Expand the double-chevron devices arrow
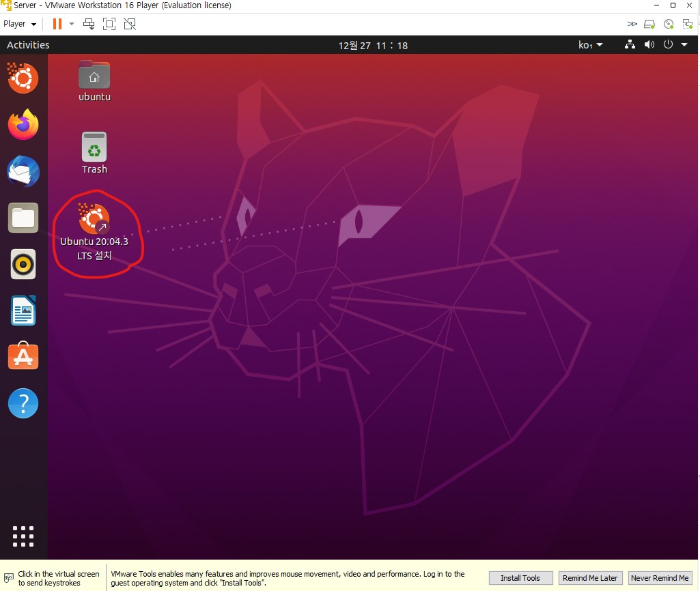The width and height of the screenshot is (700, 591). [x=632, y=24]
